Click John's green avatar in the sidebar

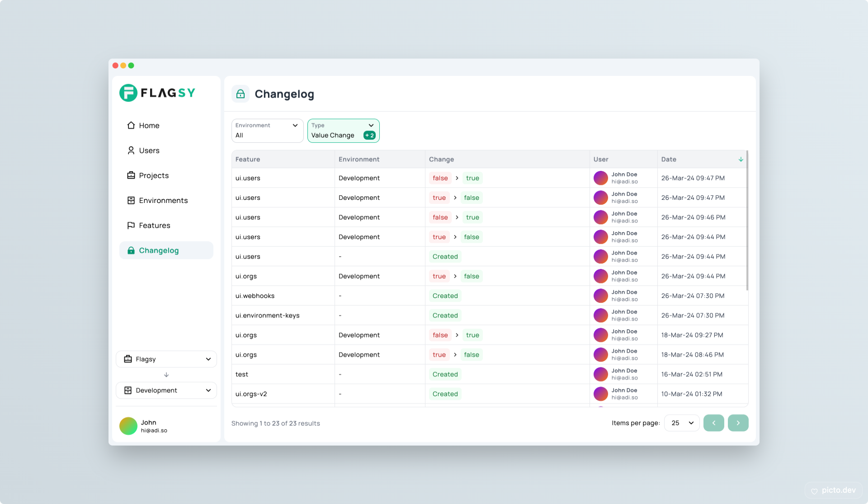[x=128, y=426]
